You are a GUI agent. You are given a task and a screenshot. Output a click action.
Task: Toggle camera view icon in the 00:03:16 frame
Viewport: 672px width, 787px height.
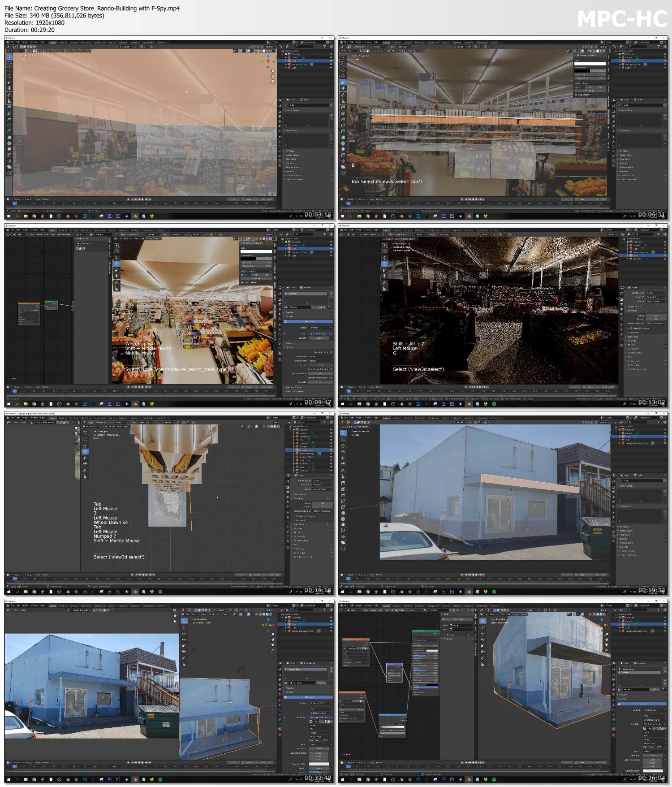point(273,82)
